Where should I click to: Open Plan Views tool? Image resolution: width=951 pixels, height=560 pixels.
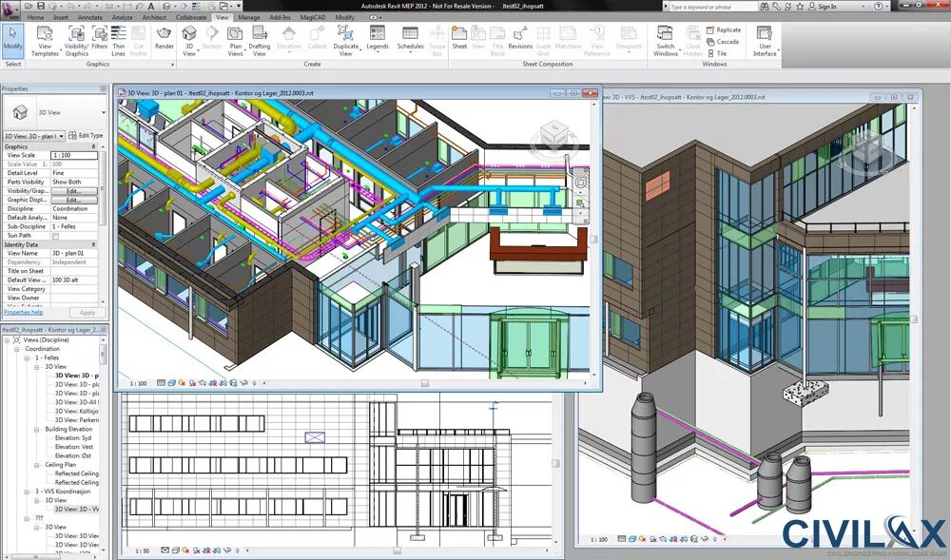coord(235,41)
